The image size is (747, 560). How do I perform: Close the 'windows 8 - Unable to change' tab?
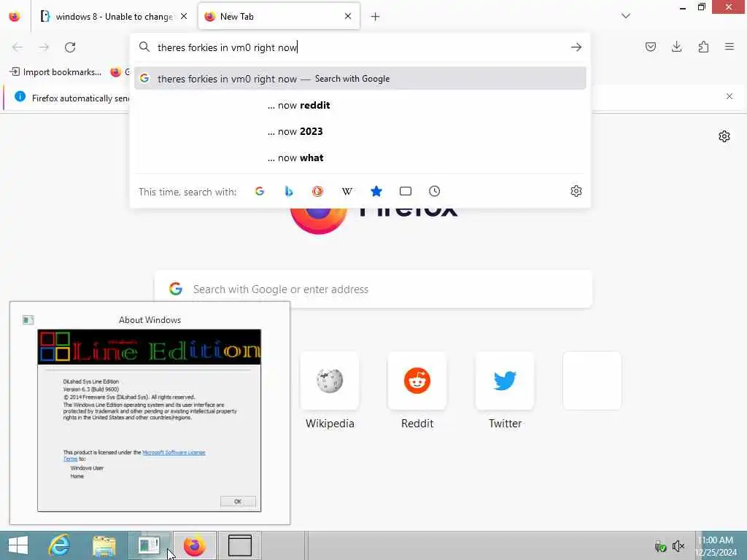click(184, 16)
